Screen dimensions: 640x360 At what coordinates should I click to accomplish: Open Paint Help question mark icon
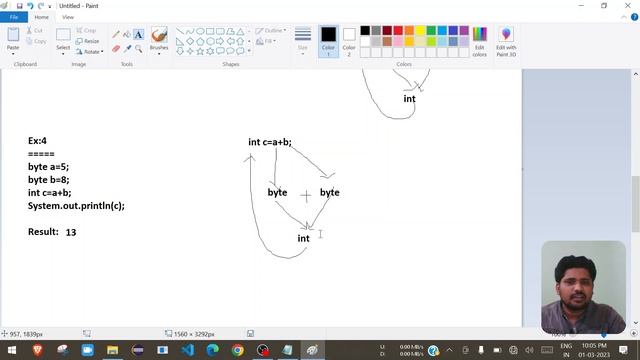(634, 17)
